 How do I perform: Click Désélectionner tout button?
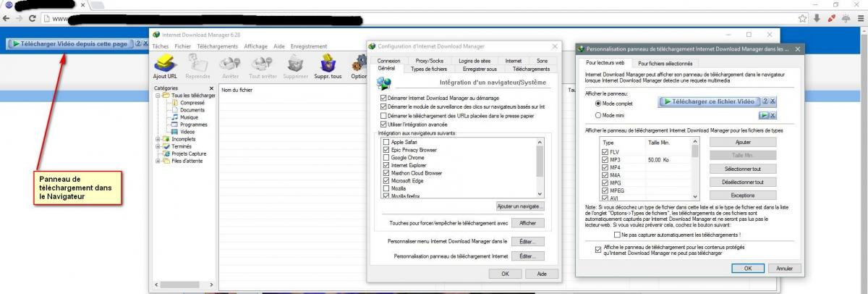click(743, 182)
